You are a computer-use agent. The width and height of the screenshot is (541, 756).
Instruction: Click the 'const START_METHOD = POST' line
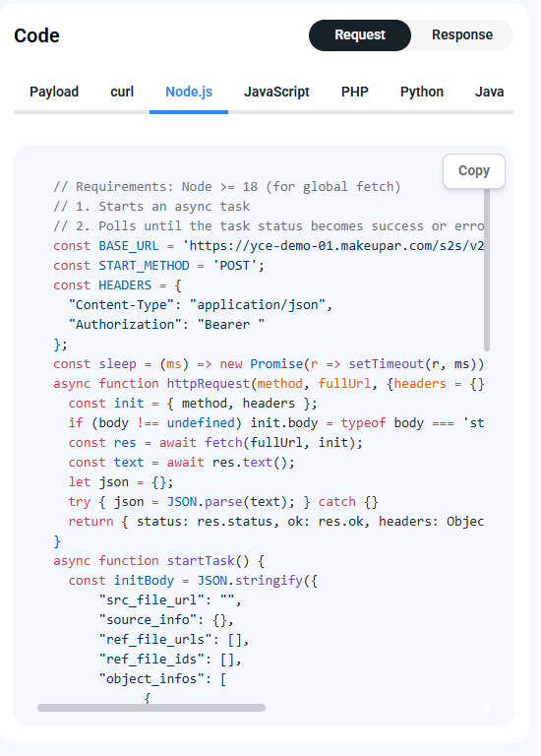pos(159,266)
